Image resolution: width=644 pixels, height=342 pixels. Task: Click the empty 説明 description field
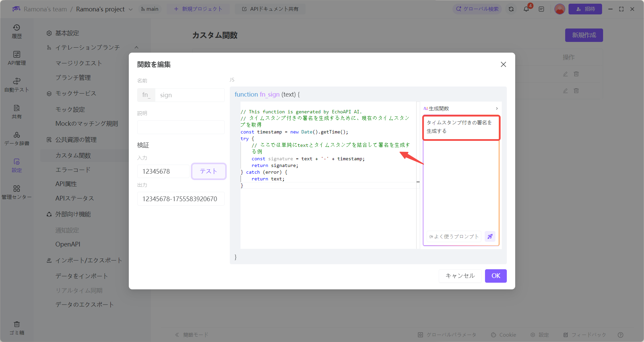(181, 127)
